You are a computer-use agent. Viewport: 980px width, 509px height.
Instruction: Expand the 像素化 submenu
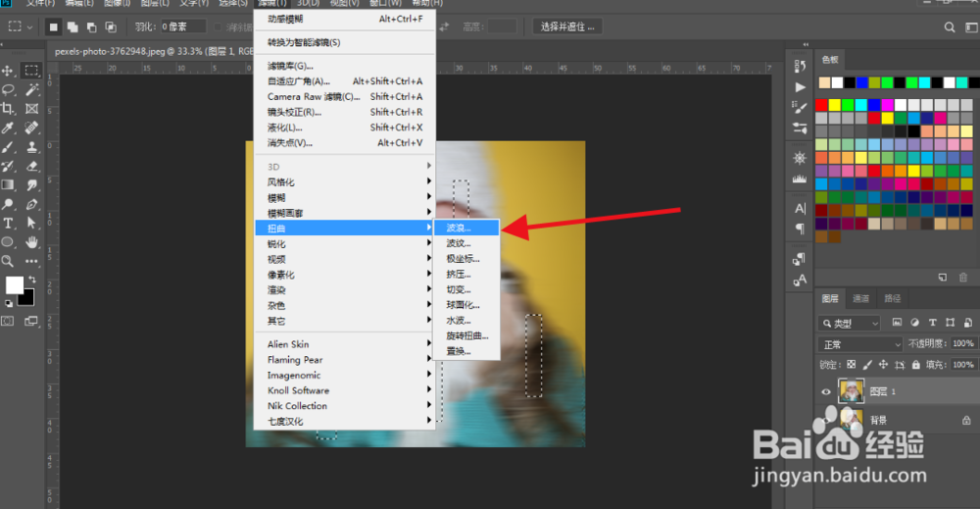coord(345,275)
